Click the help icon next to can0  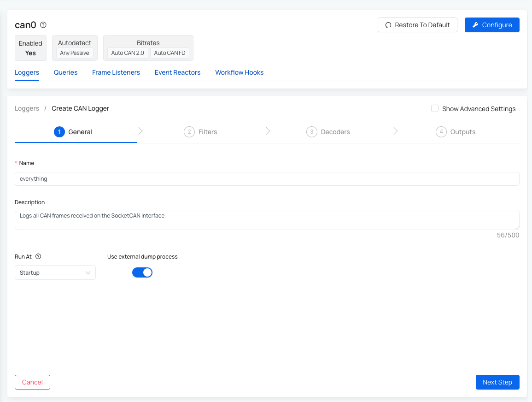pyautogui.click(x=43, y=25)
